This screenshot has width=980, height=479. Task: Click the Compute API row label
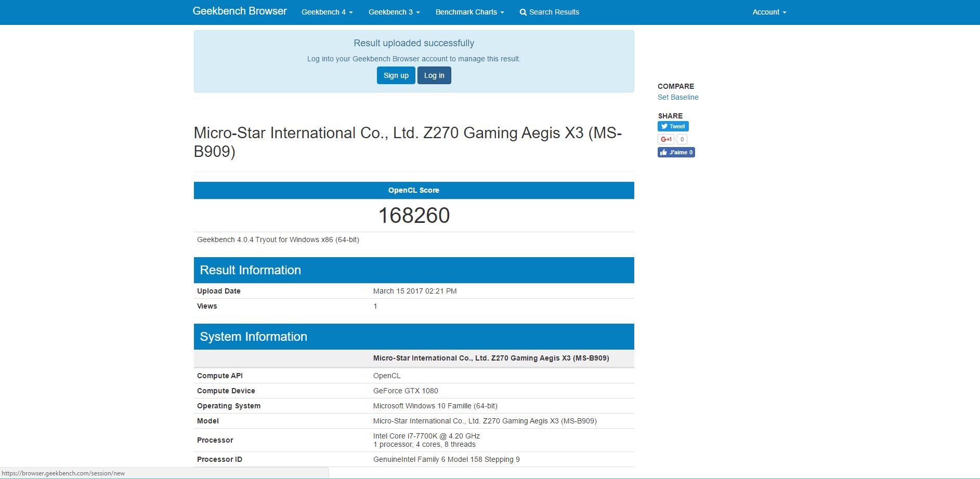[x=220, y=376]
